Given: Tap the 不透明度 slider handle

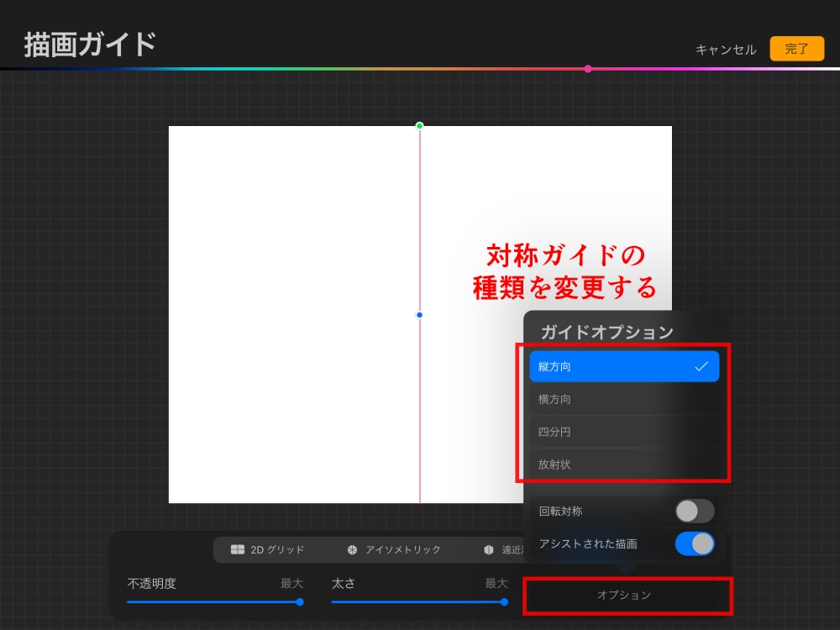Looking at the screenshot, I should click(x=300, y=602).
